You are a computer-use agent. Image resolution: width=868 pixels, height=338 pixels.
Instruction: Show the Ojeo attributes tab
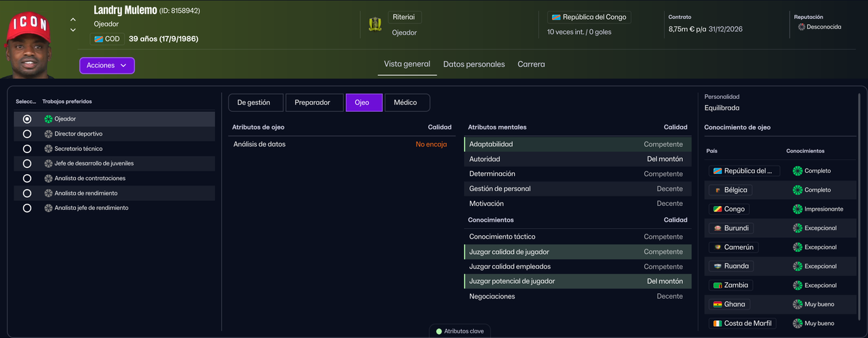[x=364, y=102]
